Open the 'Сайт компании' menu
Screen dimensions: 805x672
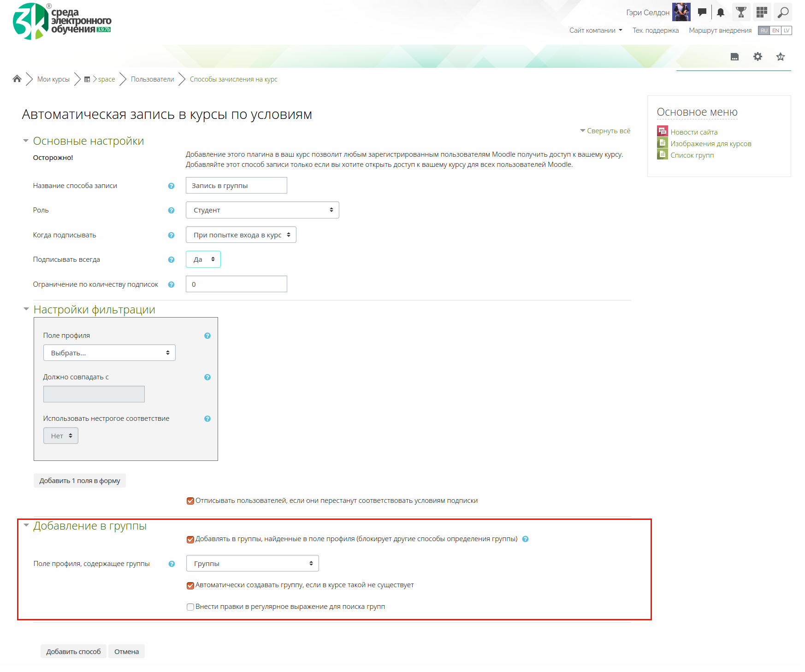[595, 30]
